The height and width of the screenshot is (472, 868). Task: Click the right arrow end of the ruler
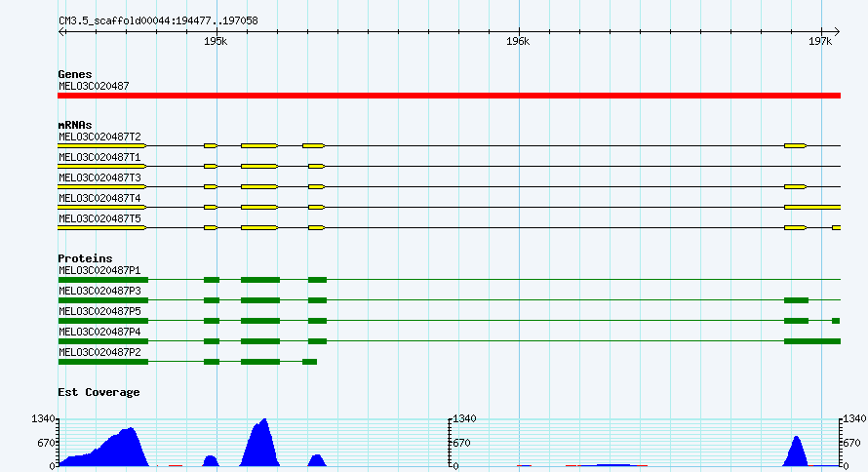(x=837, y=32)
